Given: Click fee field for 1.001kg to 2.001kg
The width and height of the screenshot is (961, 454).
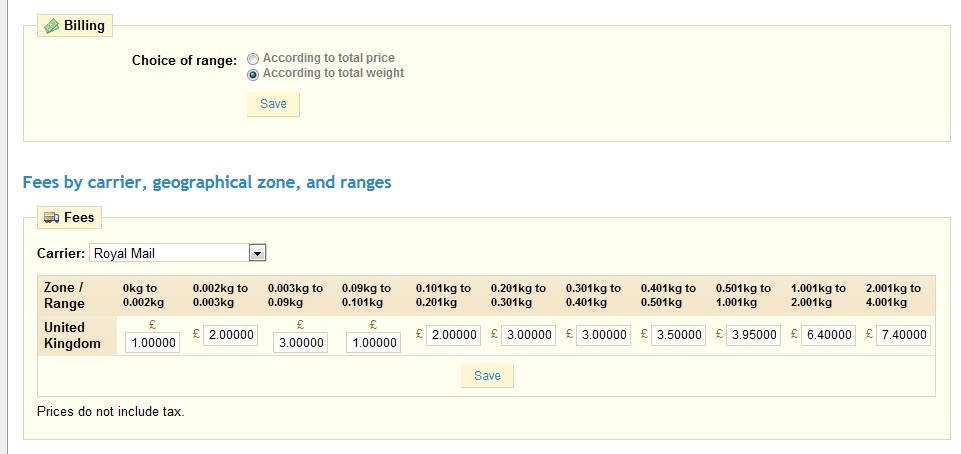Looking at the screenshot, I should click(x=829, y=336).
